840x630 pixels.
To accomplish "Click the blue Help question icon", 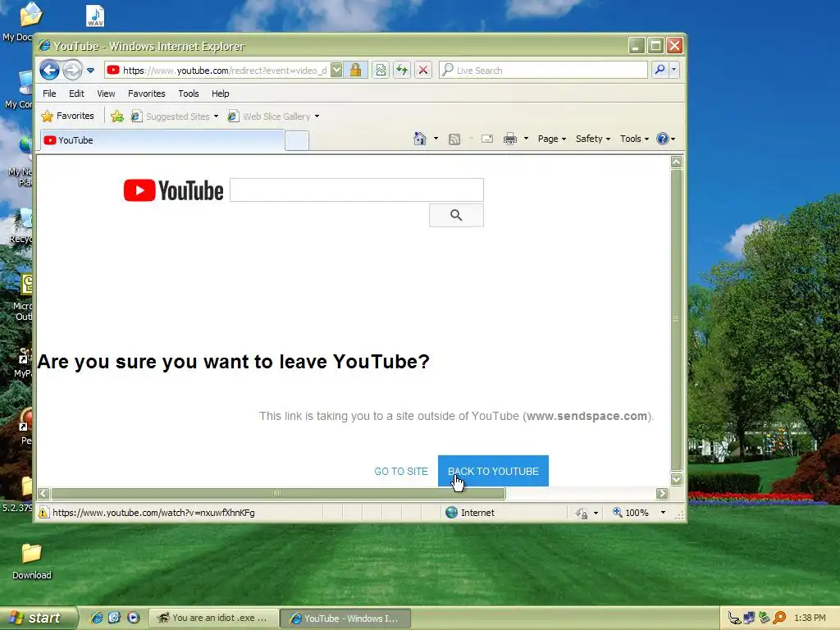I will [663, 139].
